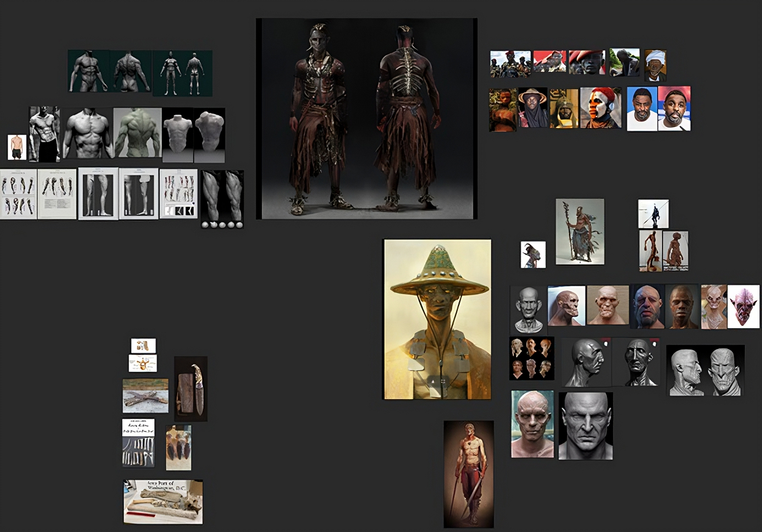Select the flesh-toned ogre head sculpt
The image size is (762, 532).
pyautogui.click(x=608, y=305)
